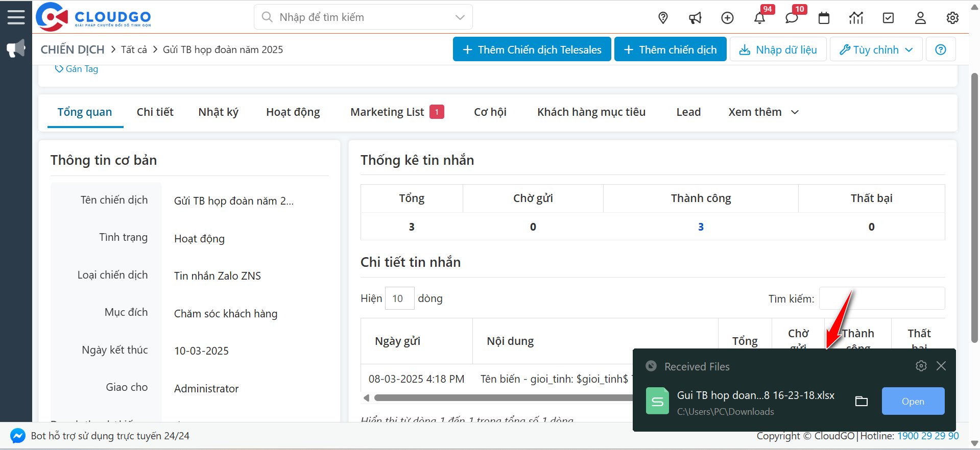Click the Thành công count 3 link

tap(701, 227)
